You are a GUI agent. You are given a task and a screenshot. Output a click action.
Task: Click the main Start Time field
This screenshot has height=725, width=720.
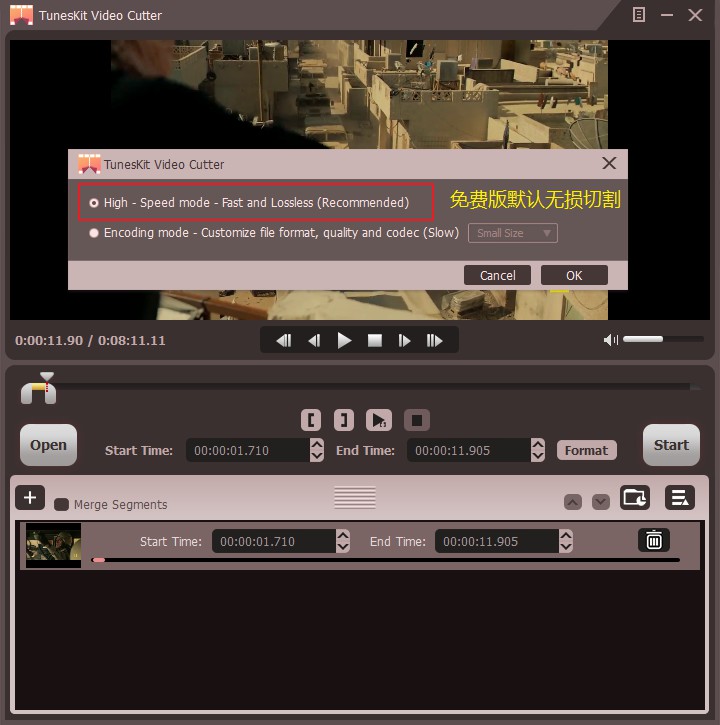point(248,450)
